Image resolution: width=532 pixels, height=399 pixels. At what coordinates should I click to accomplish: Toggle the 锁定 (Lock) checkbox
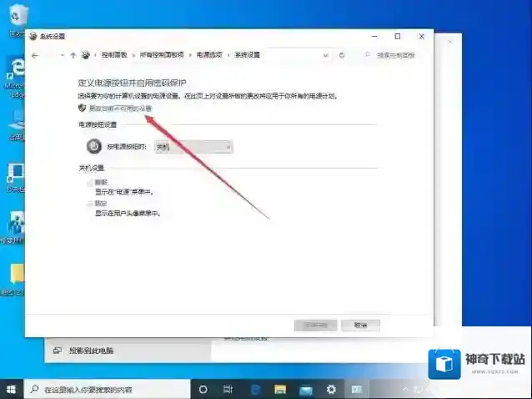point(89,203)
